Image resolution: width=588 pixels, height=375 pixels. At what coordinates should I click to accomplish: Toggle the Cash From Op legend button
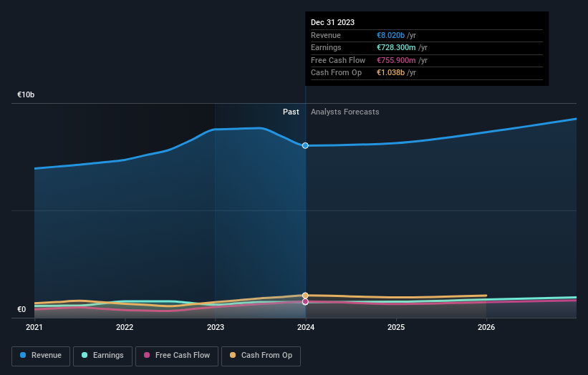click(261, 356)
